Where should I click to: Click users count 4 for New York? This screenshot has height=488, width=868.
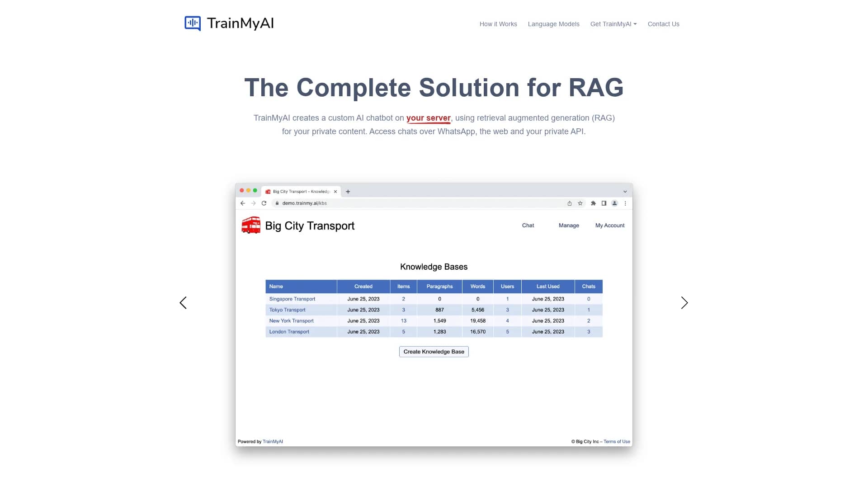[x=507, y=321]
